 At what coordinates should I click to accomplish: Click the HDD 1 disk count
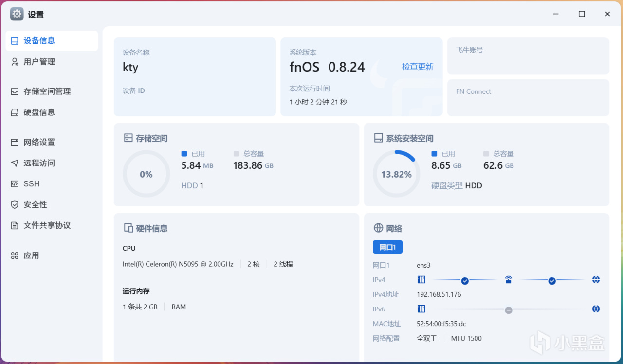point(192,185)
